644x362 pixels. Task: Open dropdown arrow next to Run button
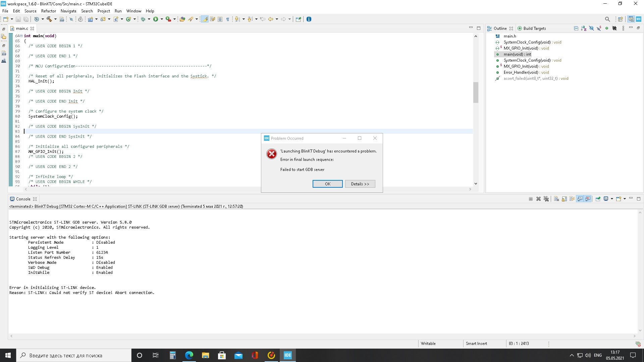pyautogui.click(x=162, y=19)
